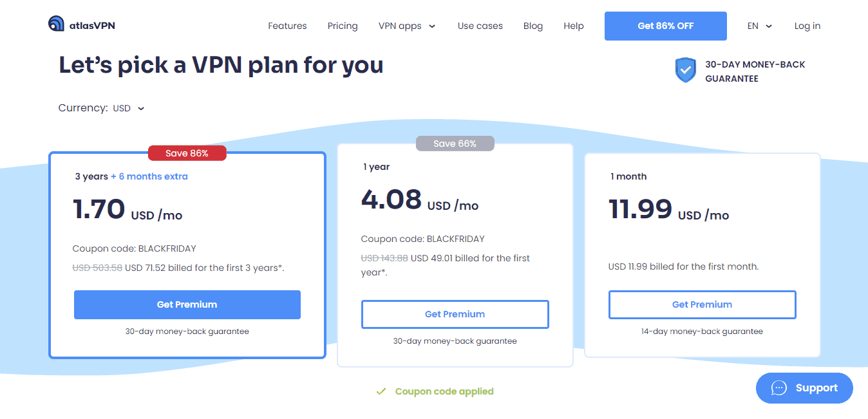This screenshot has width=868, height=419.
Task: Open the Log in link
Action: click(x=807, y=26)
